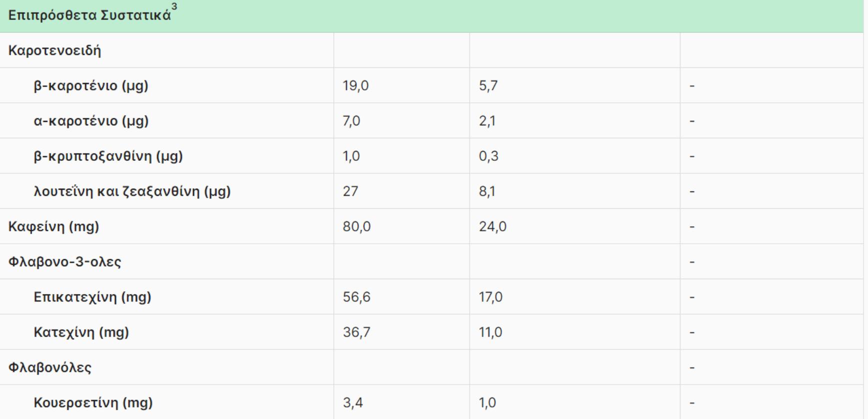Click the Καφεΐνη (mg) row label

point(53,227)
